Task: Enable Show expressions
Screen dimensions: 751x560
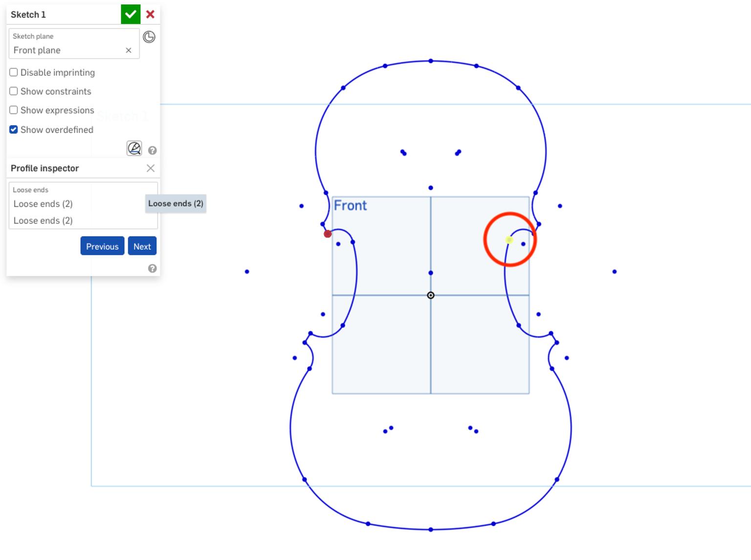Action: pyautogui.click(x=13, y=110)
